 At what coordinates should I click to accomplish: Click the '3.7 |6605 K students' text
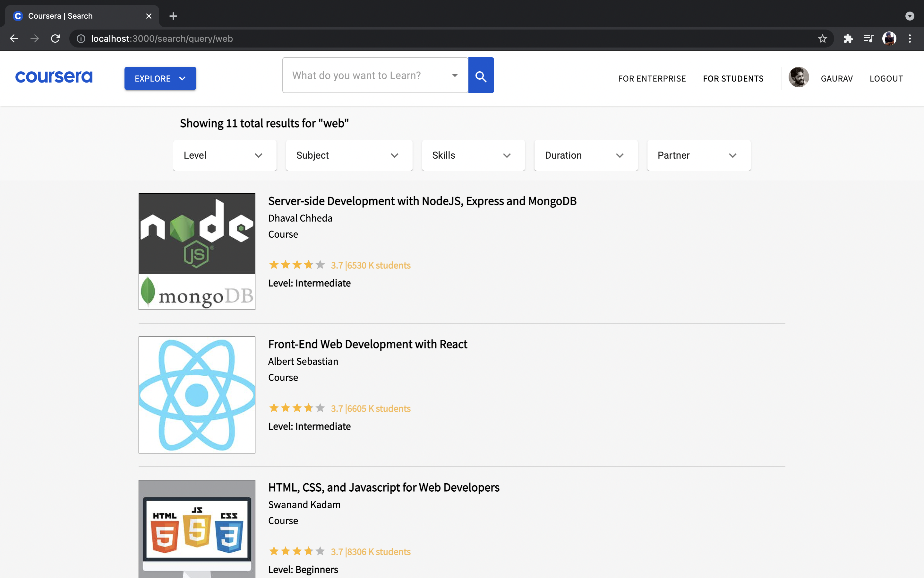coord(370,409)
